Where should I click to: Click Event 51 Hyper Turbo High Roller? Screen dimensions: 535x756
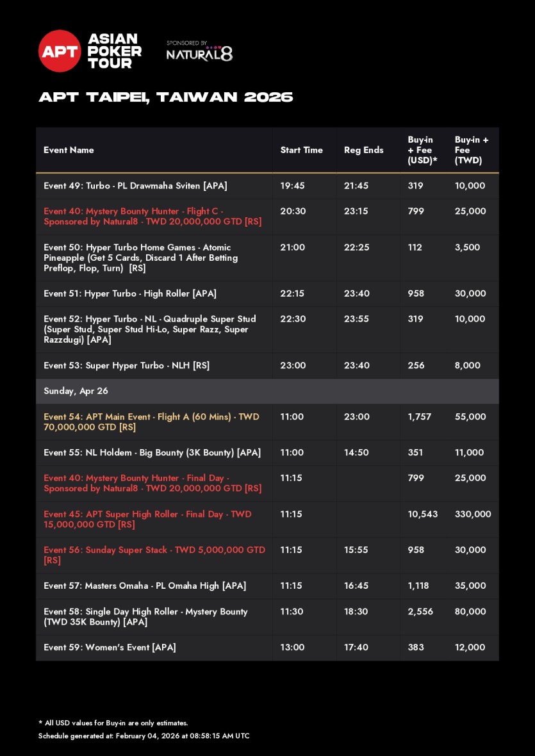pyautogui.click(x=130, y=293)
